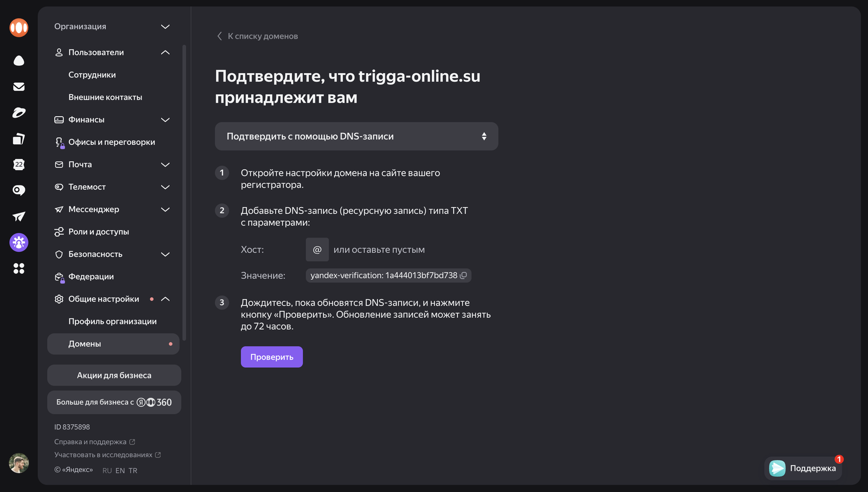This screenshot has width=868, height=492.
Task: Copy the yandex-verification value
Action: tap(463, 275)
